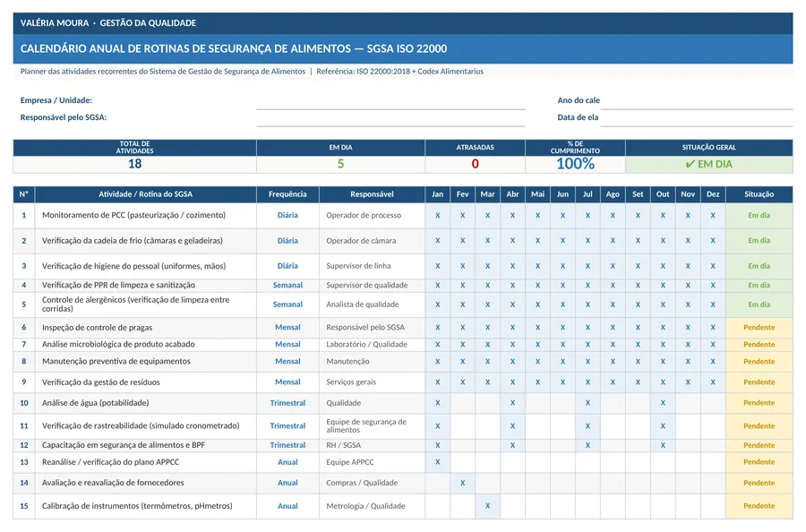The width and height of the screenshot is (806, 532).
Task: Select the total activities value 18
Action: 134,164
